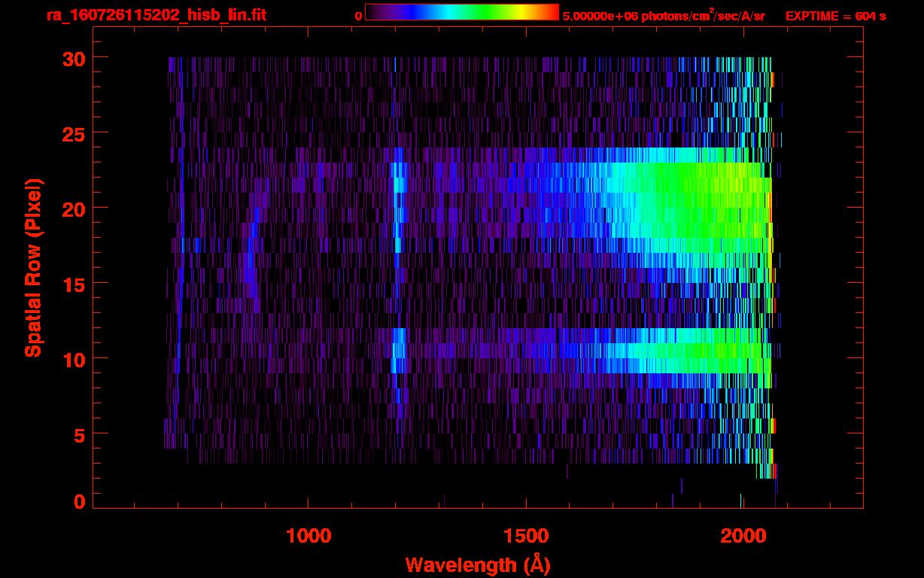Image resolution: width=924 pixels, height=578 pixels.
Task: Click the file name title ra_160726115202_hisb_lin.fit
Action: pyautogui.click(x=156, y=15)
